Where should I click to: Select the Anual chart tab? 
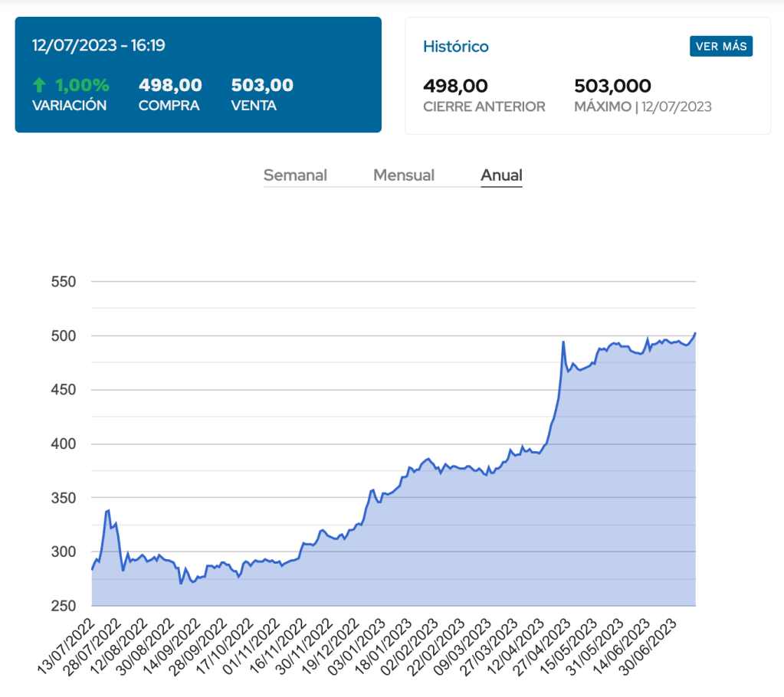pyautogui.click(x=501, y=175)
